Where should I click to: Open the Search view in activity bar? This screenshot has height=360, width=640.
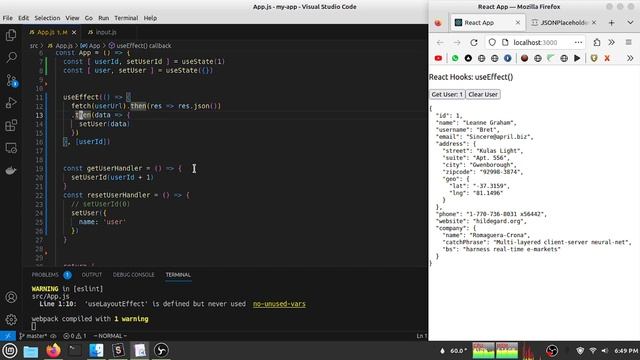[x=11, y=57]
